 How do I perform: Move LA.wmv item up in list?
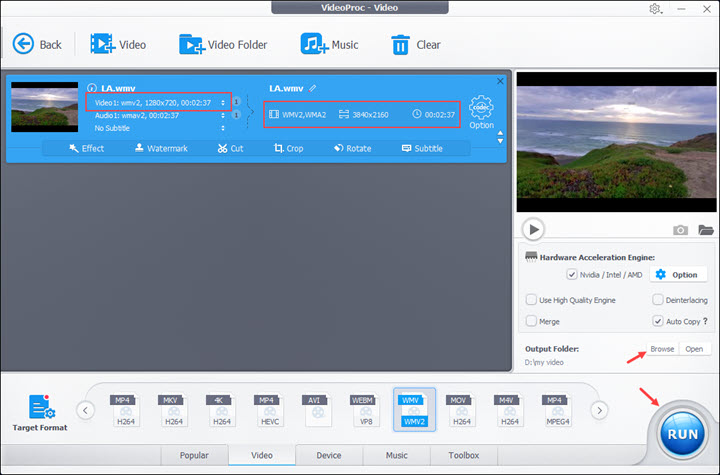[500, 133]
